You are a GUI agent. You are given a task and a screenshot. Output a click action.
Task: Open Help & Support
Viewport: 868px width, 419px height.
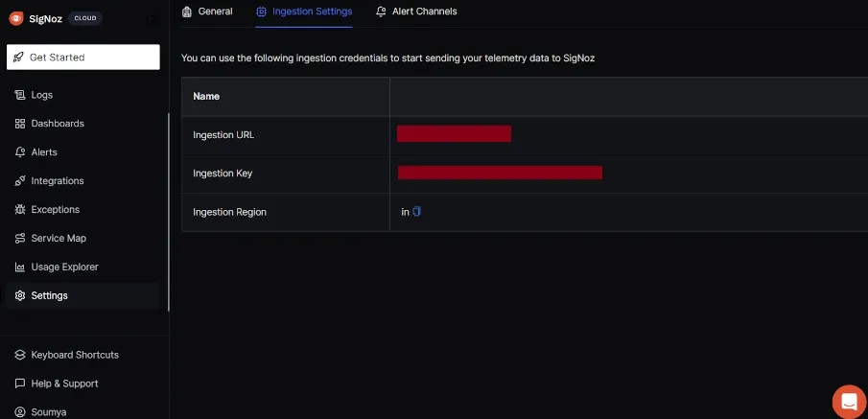[x=83, y=384]
